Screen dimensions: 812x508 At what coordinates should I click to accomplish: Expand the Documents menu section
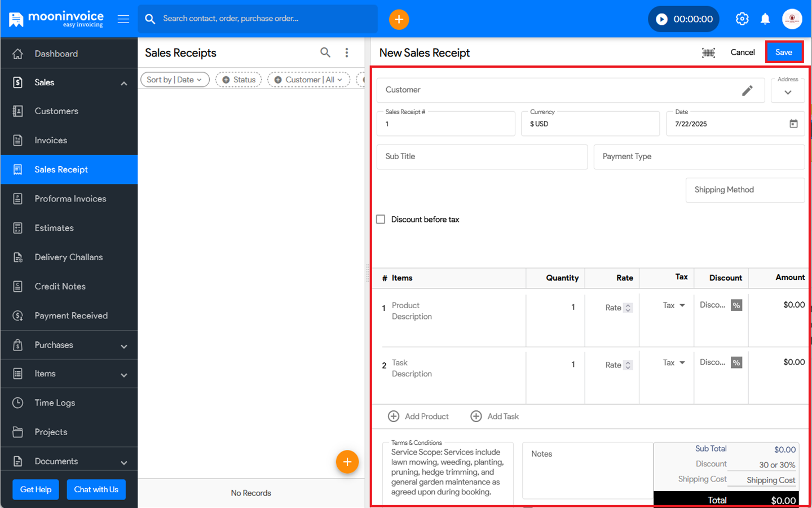click(123, 462)
